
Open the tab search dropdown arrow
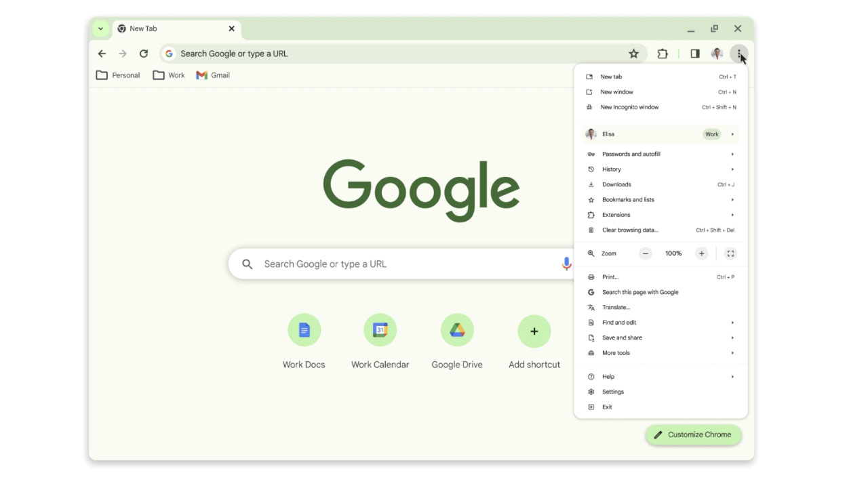[x=100, y=28]
